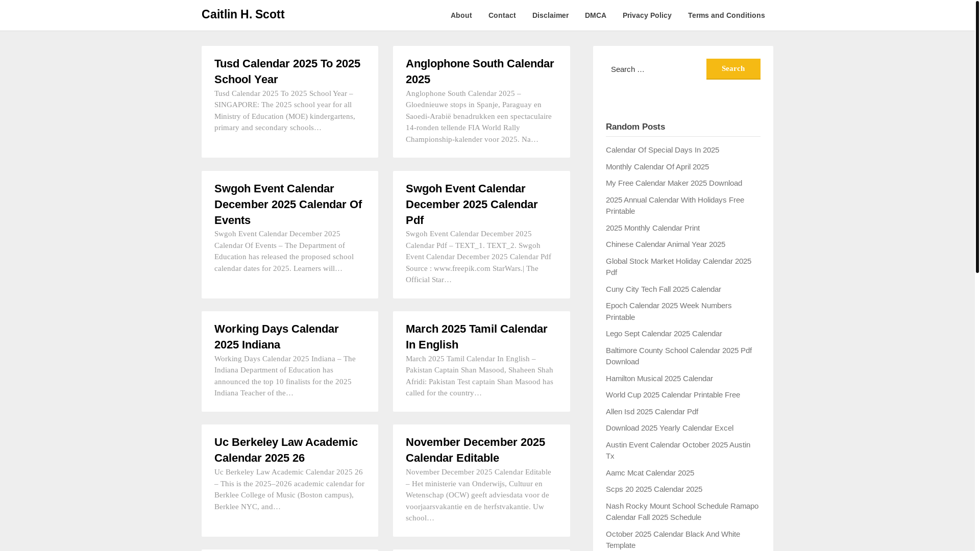980x551 pixels.
Task: Click into the Search input field
Action: tap(655, 69)
